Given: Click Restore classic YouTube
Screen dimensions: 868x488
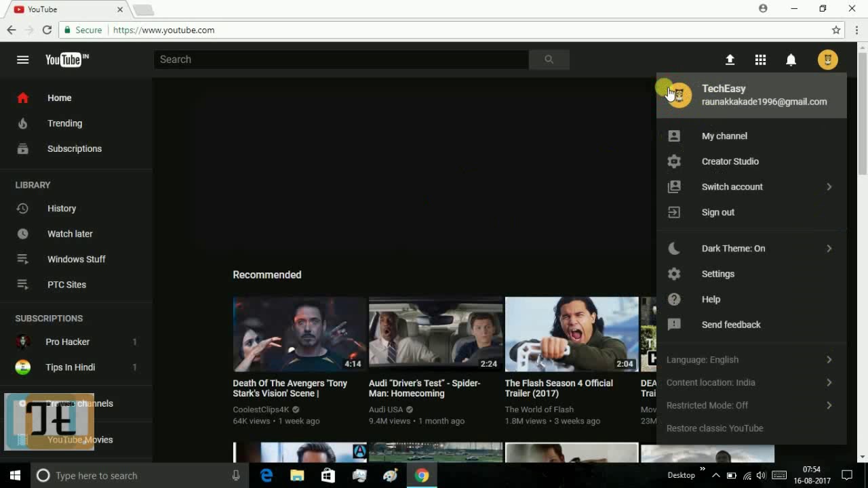Looking at the screenshot, I should pyautogui.click(x=715, y=428).
